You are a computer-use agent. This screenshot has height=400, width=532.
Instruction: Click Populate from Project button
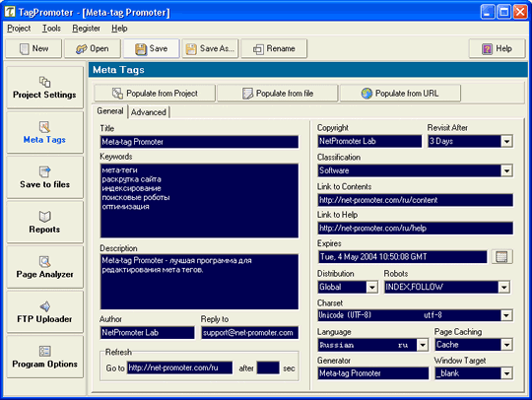coord(155,93)
